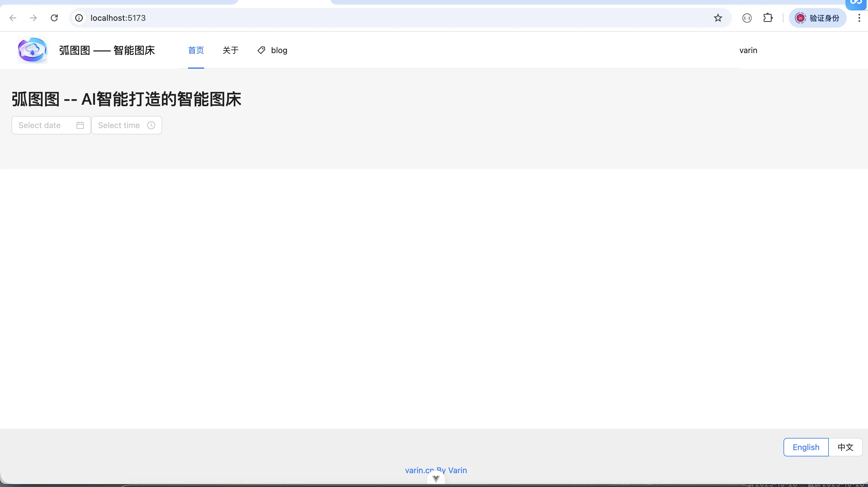Screen dimensions: 868x487
Task: Click the 验证身份 profile button
Action: (x=818, y=18)
